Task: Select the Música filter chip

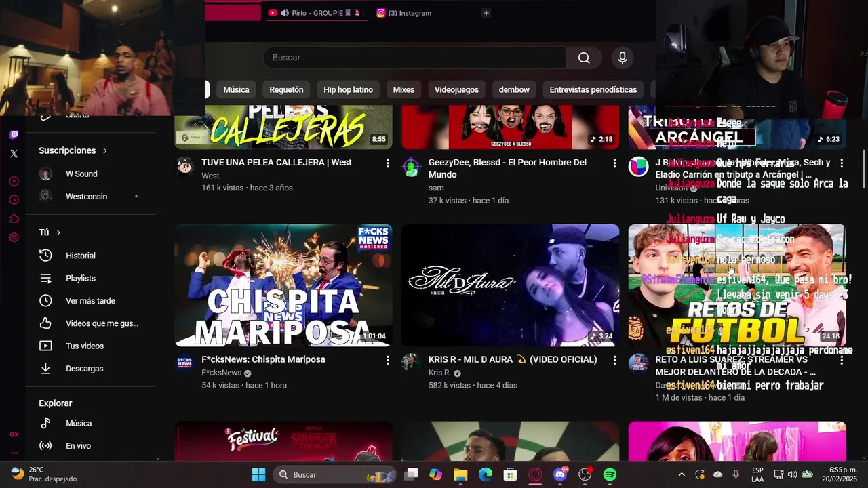Action: coord(236,89)
